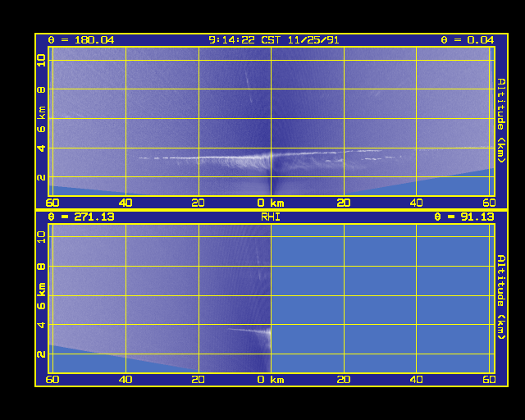Click upper panel's 0 km range label
The height and width of the screenshot is (420, 525).
click(x=271, y=203)
